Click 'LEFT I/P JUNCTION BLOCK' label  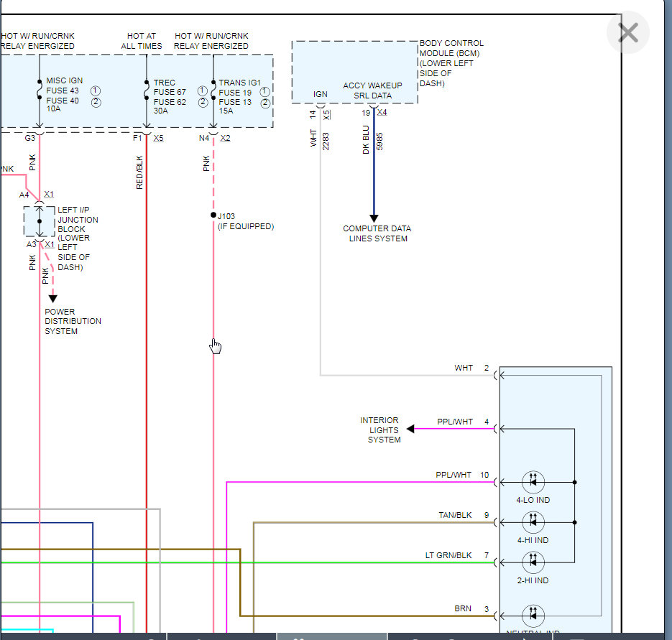click(x=78, y=219)
